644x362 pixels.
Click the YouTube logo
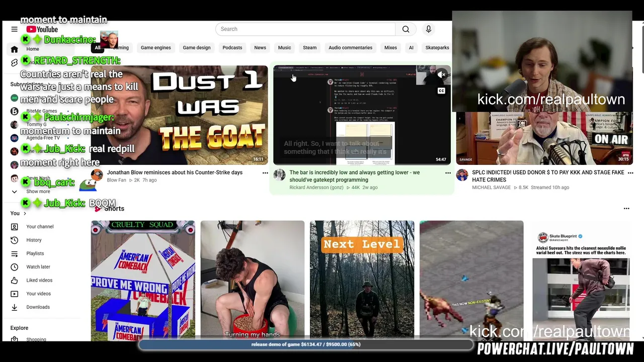42,29
